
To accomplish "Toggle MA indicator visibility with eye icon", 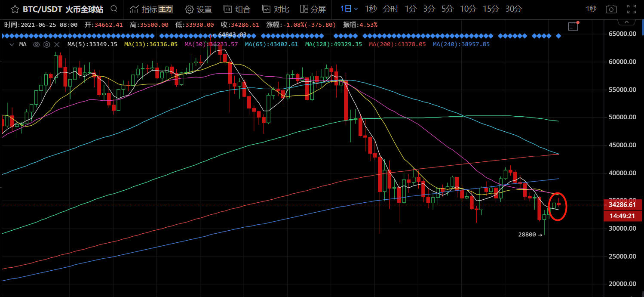I will pyautogui.click(x=37, y=44).
